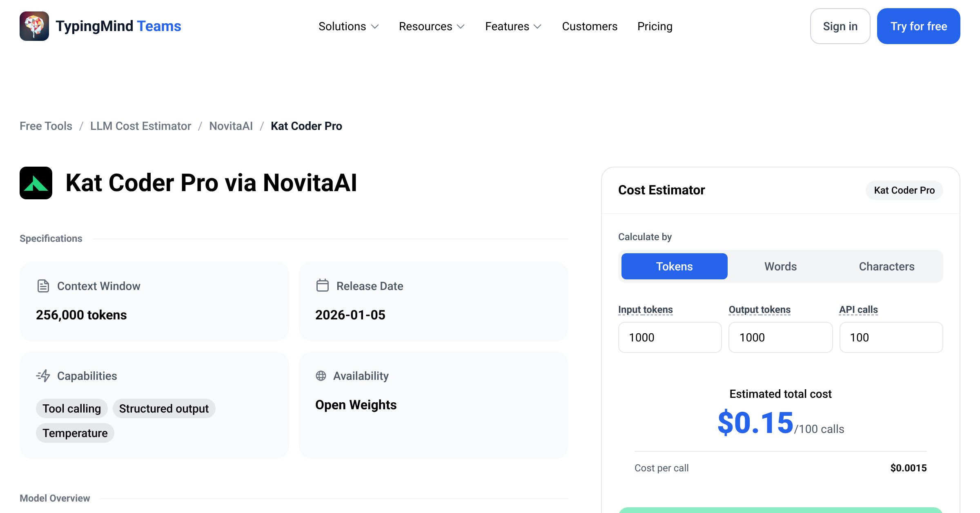Click the 2026-01-05 release date value
Viewport: 980px width, 513px height.
[350, 315]
